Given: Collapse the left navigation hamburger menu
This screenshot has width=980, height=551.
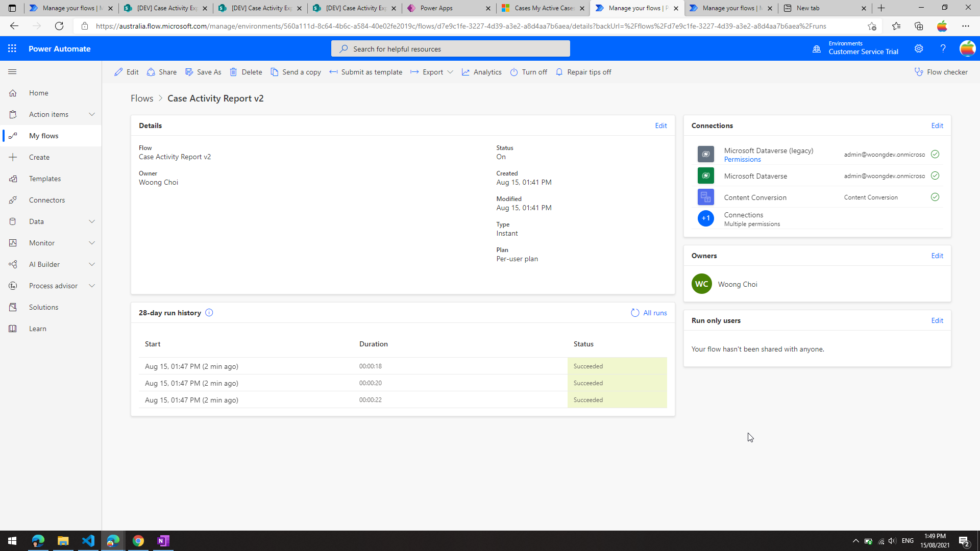Looking at the screenshot, I should point(12,72).
